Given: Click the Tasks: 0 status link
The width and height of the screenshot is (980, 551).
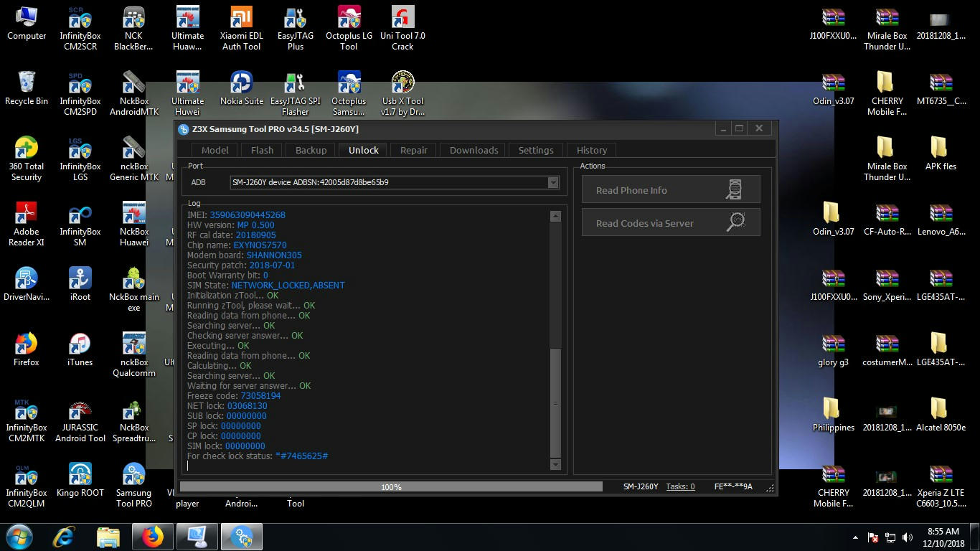Looking at the screenshot, I should [680, 486].
